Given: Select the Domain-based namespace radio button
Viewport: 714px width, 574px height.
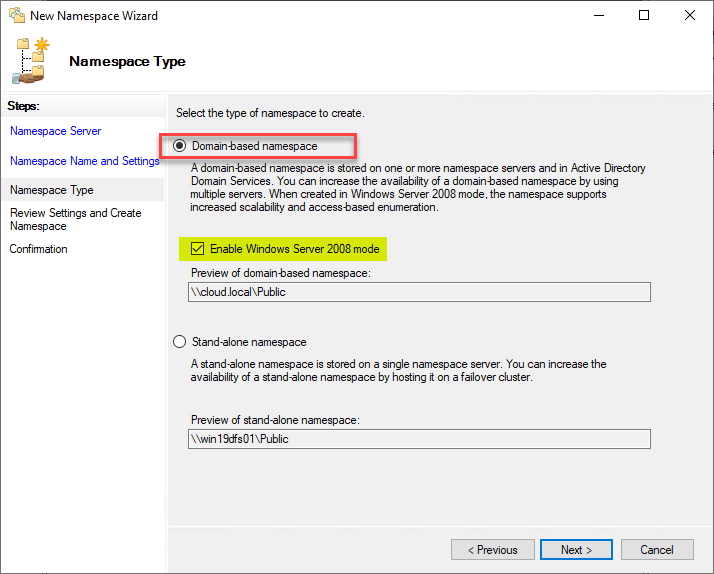Looking at the screenshot, I should [180, 146].
